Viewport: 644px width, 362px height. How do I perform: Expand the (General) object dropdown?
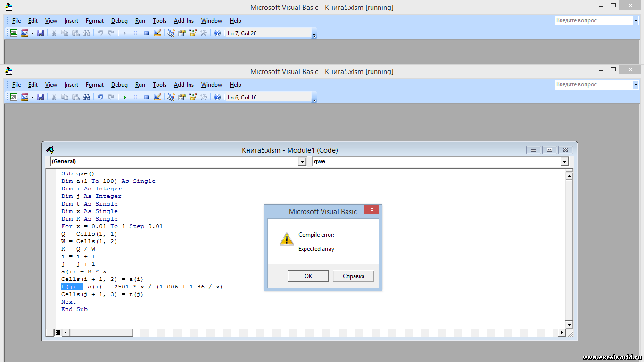coord(302,162)
